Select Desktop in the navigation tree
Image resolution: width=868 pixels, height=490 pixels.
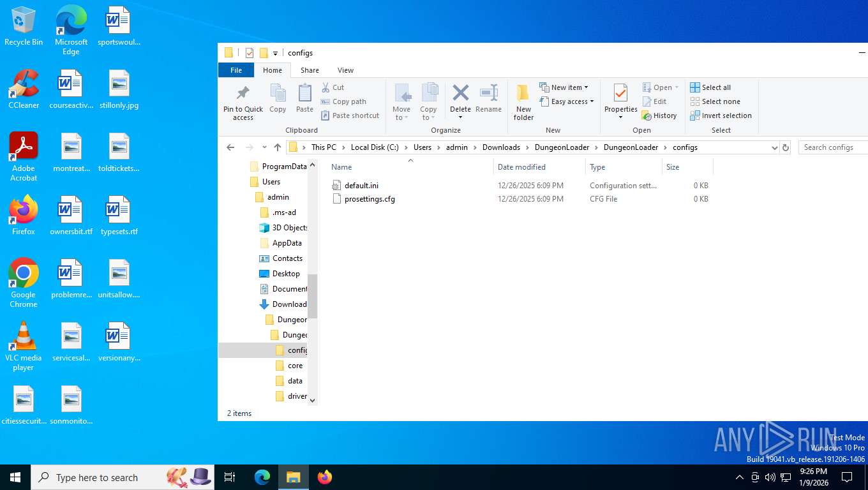click(x=280, y=274)
